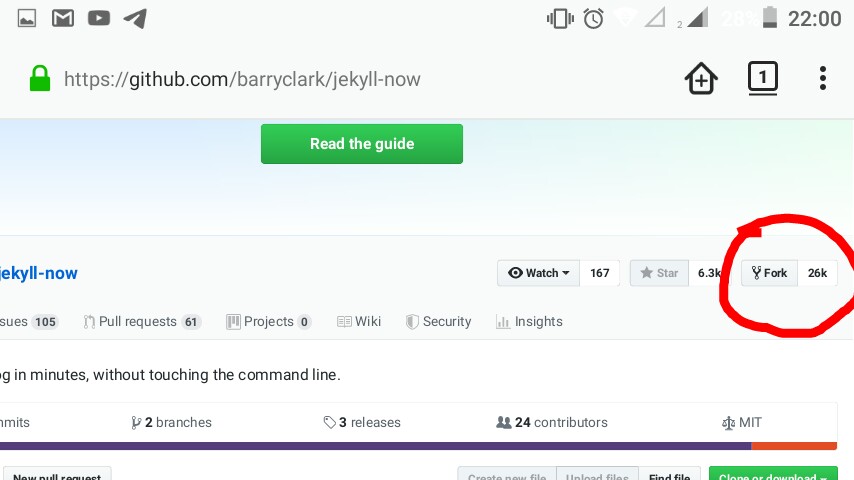Screen dimensions: 854x480
Task: Open the Security tab
Action: 438,321
